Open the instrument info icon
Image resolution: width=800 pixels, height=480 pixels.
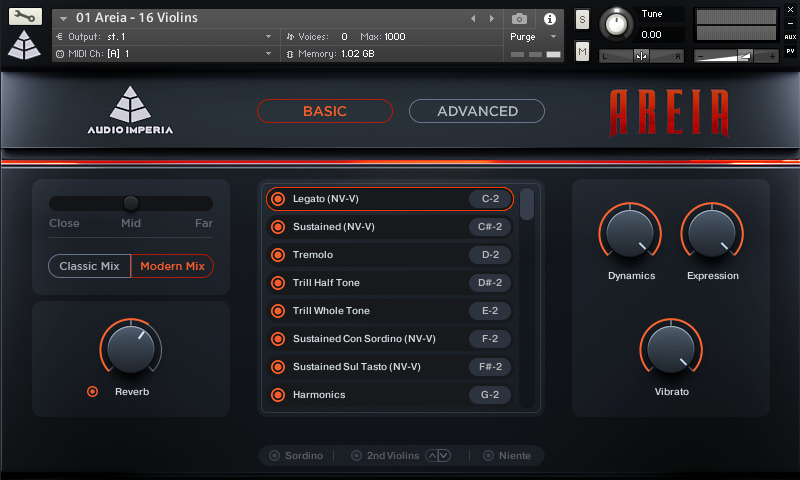point(549,18)
